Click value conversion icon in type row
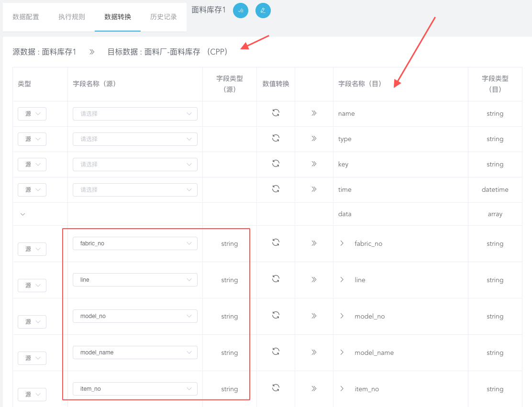This screenshot has height=407, width=532. 276,138
